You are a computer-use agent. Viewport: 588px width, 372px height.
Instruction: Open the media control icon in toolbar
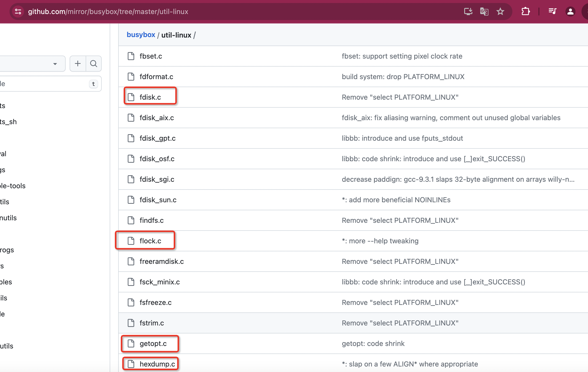pyautogui.click(x=552, y=12)
